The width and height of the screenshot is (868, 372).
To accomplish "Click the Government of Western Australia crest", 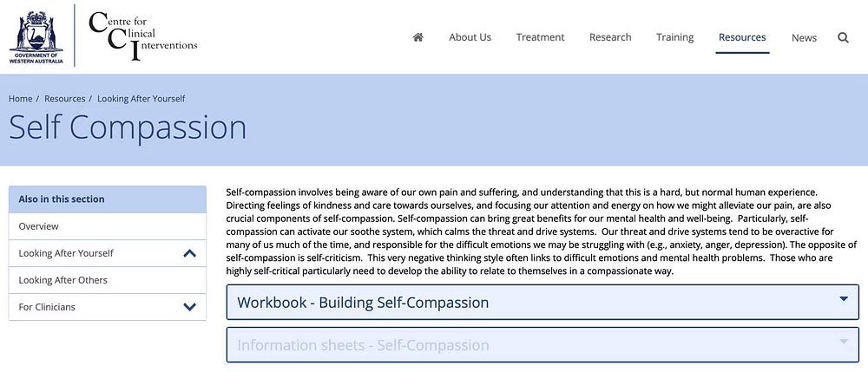I will click(x=36, y=37).
